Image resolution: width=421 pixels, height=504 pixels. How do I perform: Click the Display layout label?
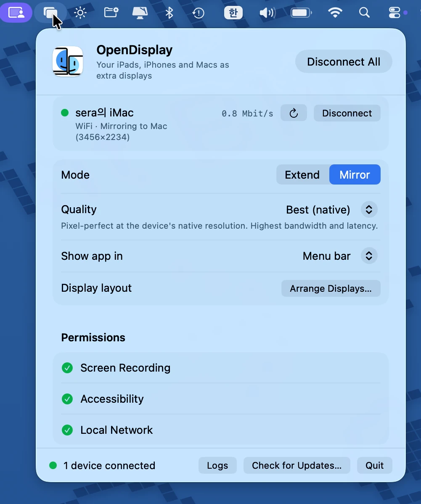(96, 288)
